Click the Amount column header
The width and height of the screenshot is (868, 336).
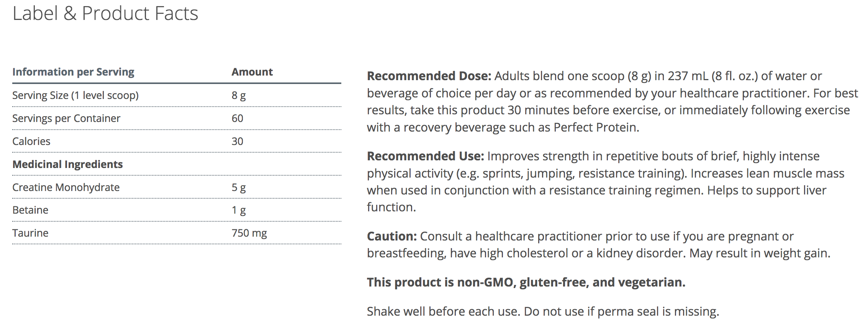pos(252,72)
